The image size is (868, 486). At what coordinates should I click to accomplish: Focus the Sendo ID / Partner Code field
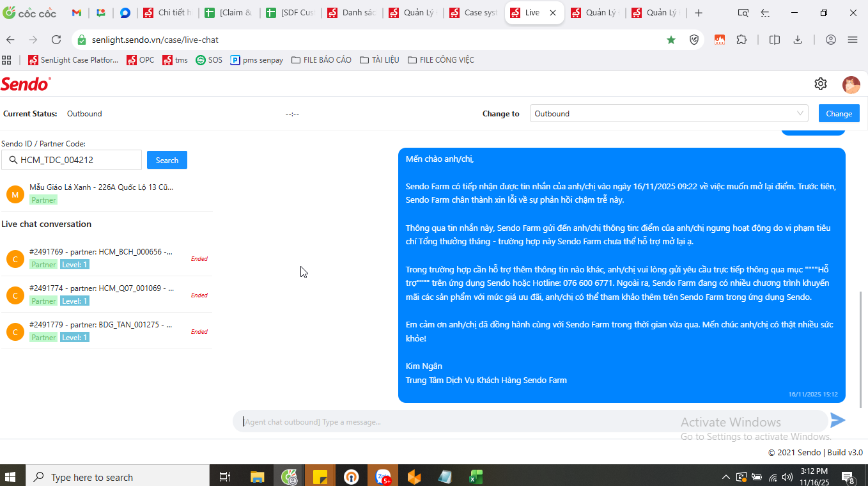(x=72, y=160)
